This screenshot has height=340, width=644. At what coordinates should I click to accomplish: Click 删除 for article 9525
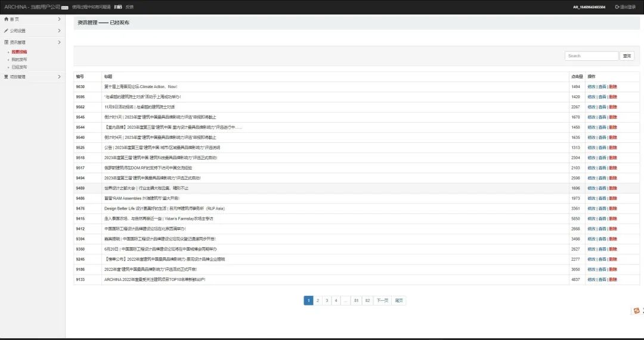pos(613,148)
